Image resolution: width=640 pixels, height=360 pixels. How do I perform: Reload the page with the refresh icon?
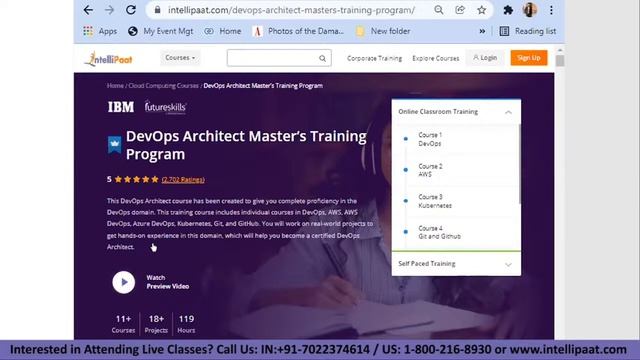pos(131,10)
